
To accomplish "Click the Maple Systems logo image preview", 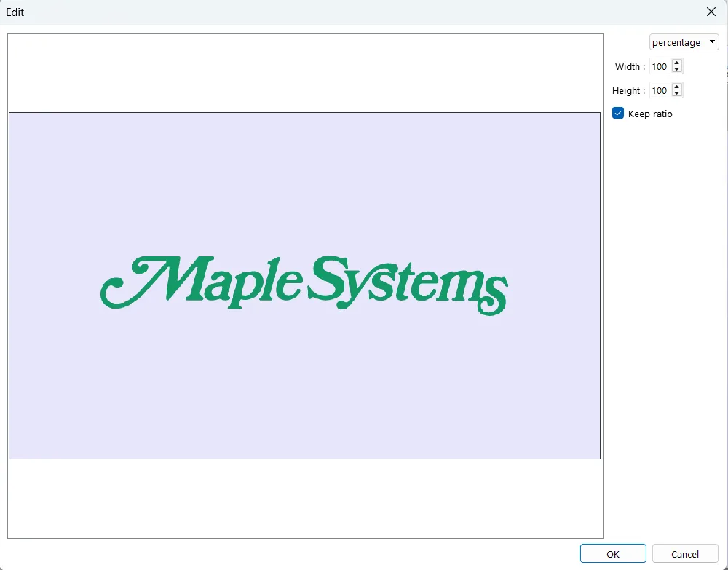I will [304, 285].
